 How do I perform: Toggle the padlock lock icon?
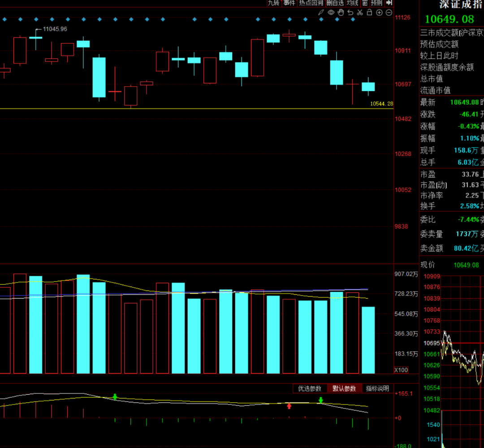point(370,13)
